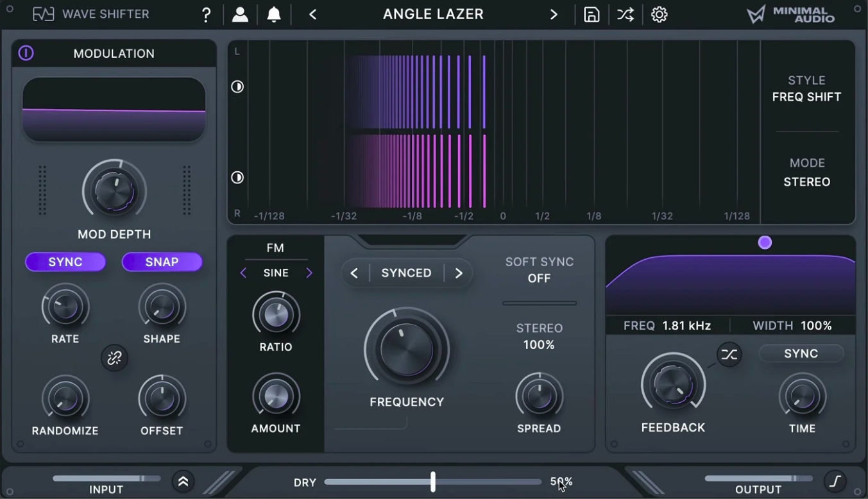Toggle output soft clip curve icon
The width and height of the screenshot is (868, 499).
(835, 481)
